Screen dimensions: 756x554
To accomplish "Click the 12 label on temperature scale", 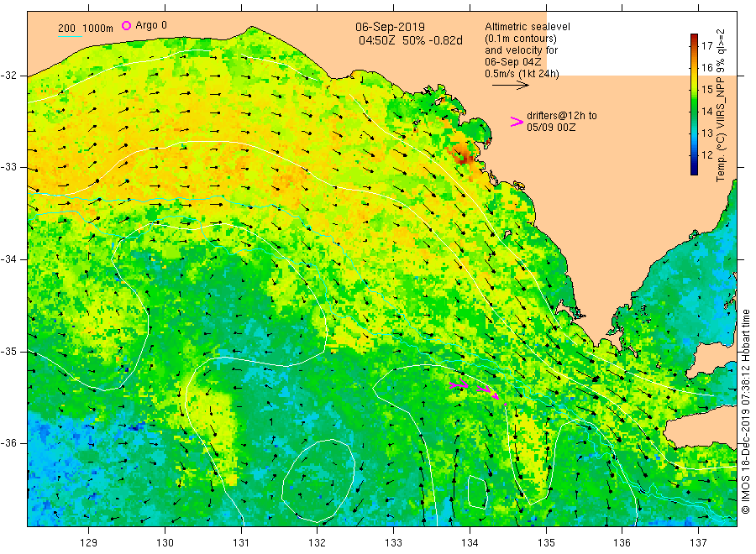I will coord(706,154).
